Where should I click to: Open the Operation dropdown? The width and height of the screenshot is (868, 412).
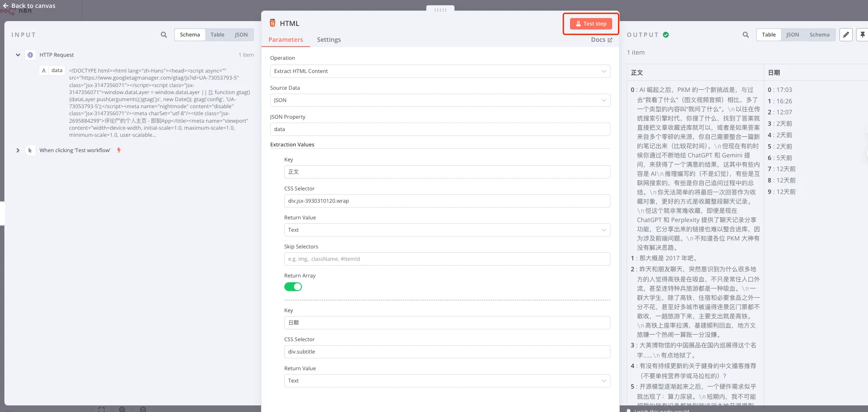point(440,71)
